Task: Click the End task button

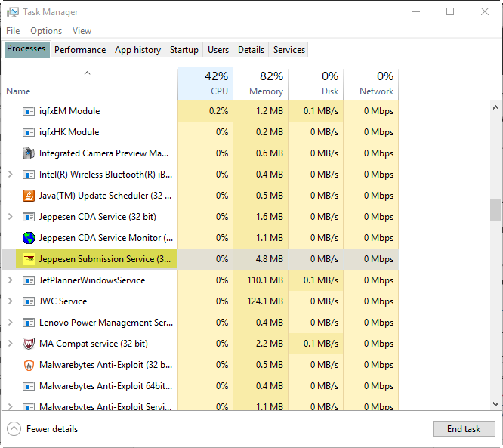Action: click(463, 429)
